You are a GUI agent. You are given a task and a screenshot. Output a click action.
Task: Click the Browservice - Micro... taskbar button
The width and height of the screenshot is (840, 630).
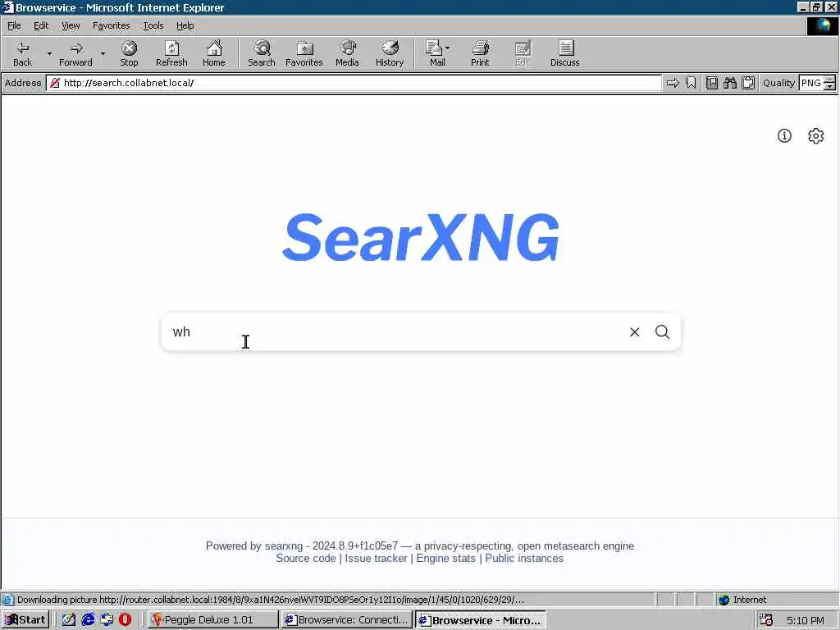[x=481, y=620]
